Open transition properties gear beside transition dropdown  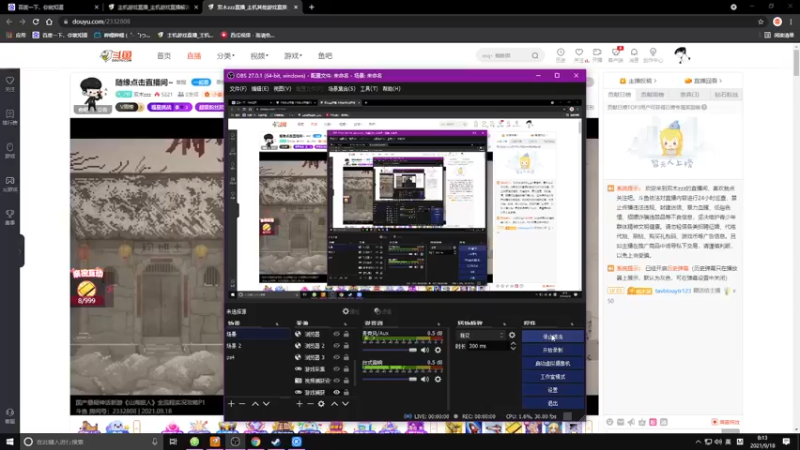[512, 335]
